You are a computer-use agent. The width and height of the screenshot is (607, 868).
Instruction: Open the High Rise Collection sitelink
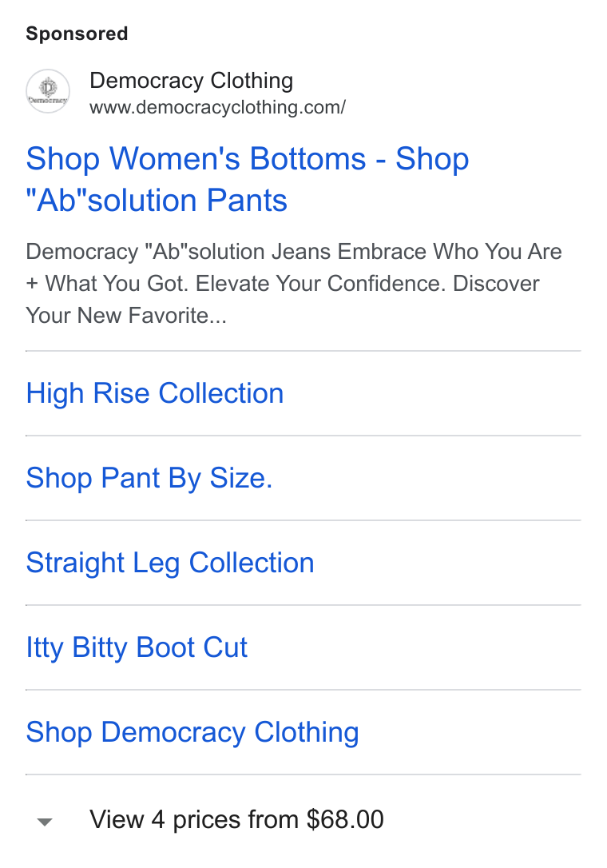click(155, 393)
